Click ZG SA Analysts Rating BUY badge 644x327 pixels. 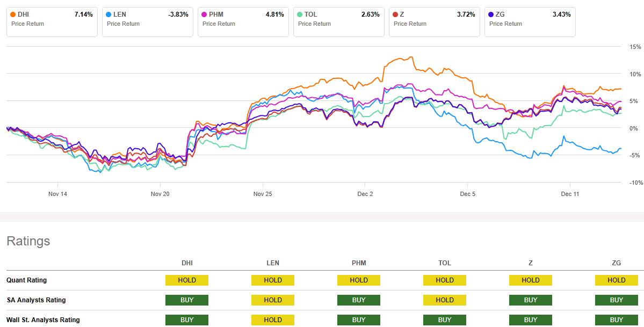617,300
